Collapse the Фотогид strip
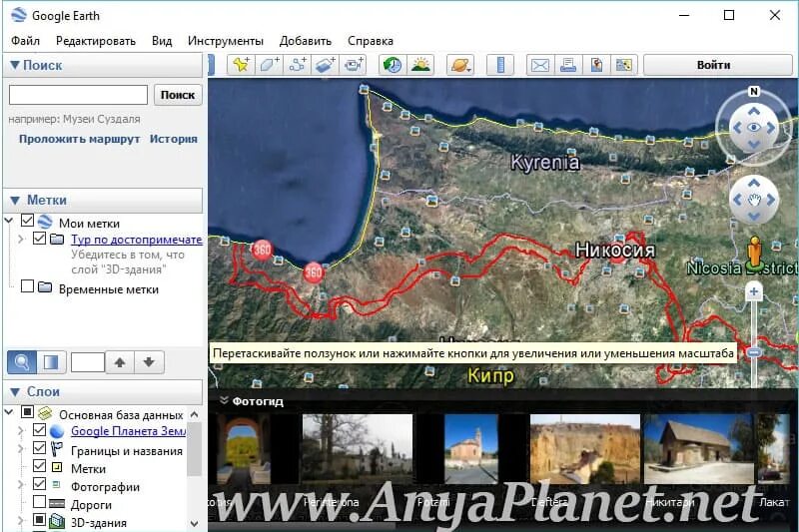This screenshot has width=799, height=532. click(x=223, y=401)
